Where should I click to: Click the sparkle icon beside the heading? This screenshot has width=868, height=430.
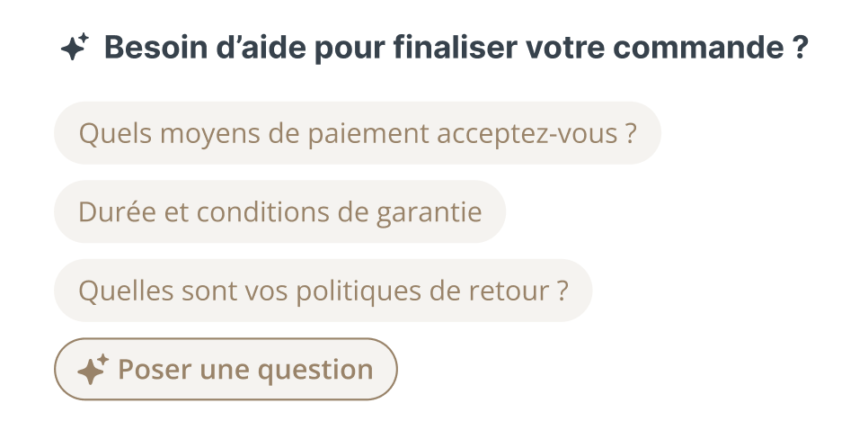(75, 47)
